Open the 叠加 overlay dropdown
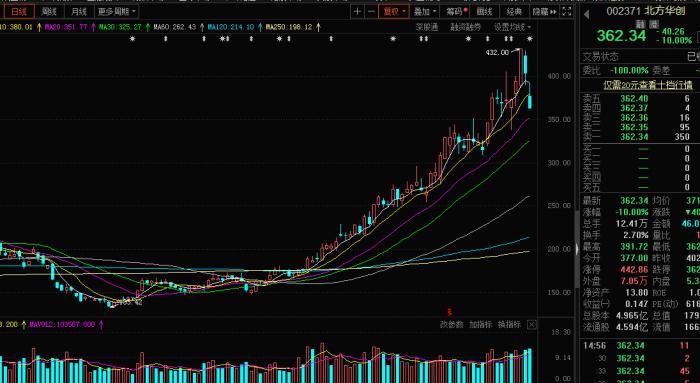Image resolution: width=700 pixels, height=383 pixels. [425, 12]
